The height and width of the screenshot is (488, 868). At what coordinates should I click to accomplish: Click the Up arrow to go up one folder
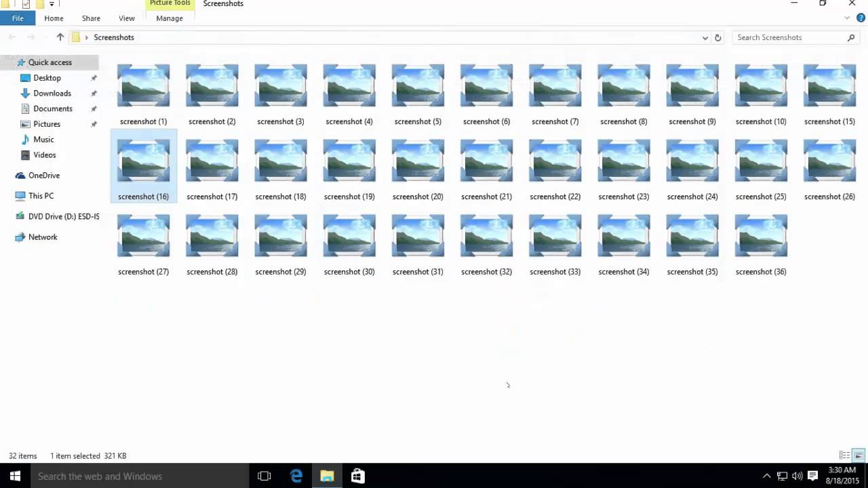pyautogui.click(x=60, y=37)
